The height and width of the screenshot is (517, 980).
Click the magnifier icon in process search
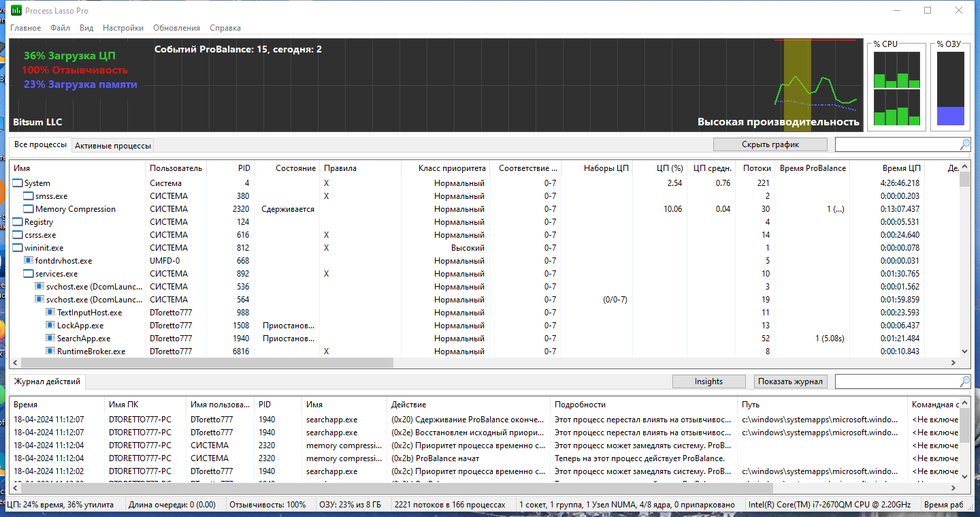pyautogui.click(x=964, y=144)
